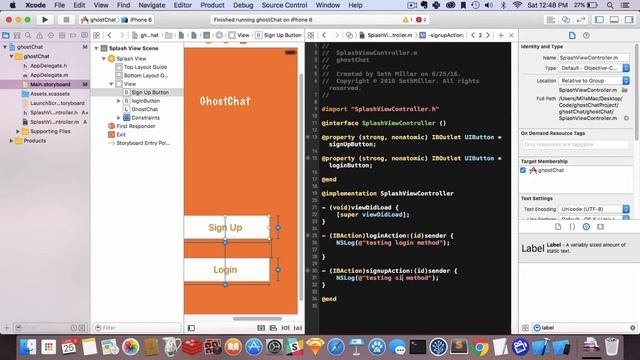Select the Label object in library
This screenshot has width=640, height=360.
click(578, 248)
